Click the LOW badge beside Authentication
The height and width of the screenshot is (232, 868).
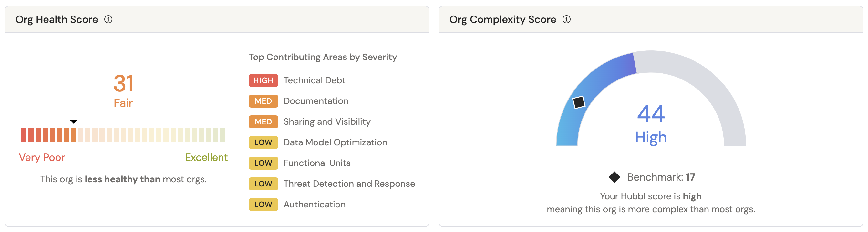263,205
